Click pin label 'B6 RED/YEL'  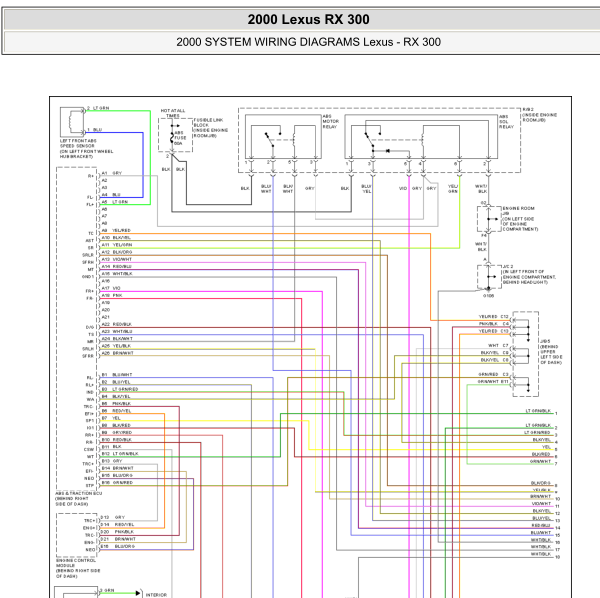pos(116,411)
